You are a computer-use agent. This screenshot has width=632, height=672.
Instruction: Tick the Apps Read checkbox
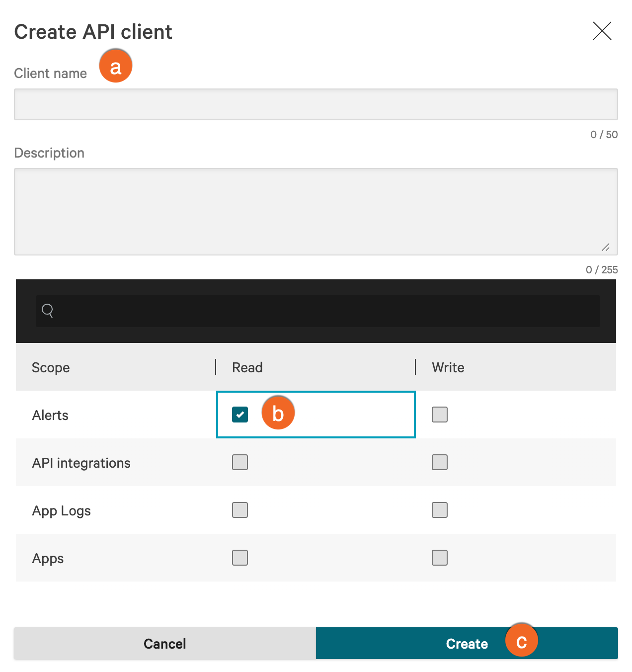tap(240, 558)
